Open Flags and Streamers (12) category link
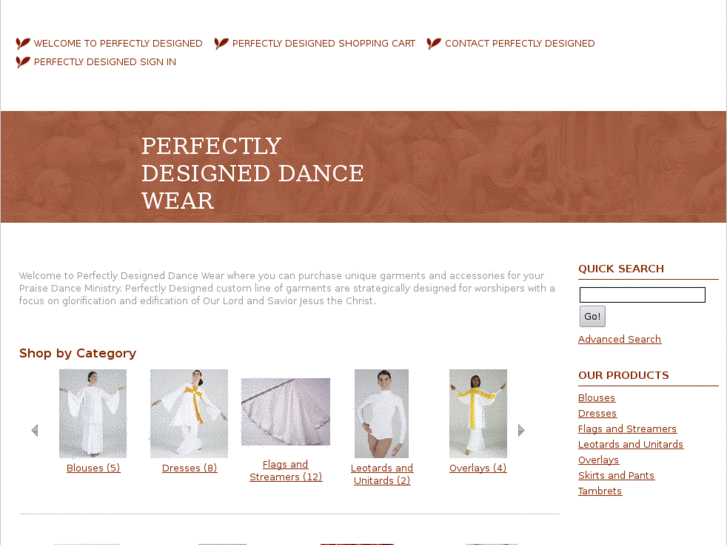Image resolution: width=727 pixels, height=545 pixels. (286, 471)
